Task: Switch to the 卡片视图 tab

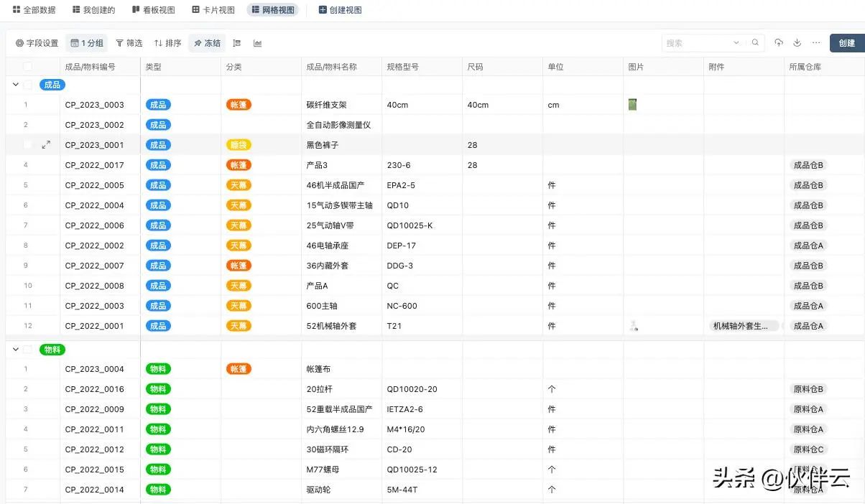Action: pyautogui.click(x=213, y=10)
